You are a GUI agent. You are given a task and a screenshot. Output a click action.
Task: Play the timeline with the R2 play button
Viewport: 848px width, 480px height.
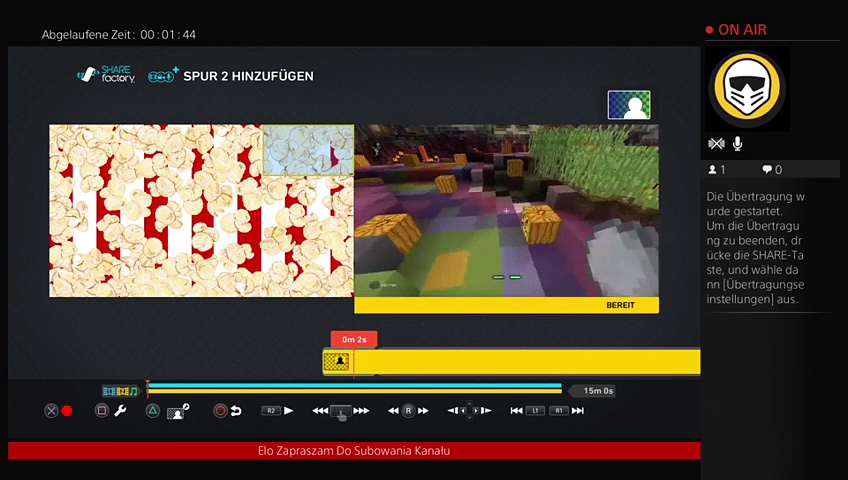pyautogui.click(x=278, y=411)
